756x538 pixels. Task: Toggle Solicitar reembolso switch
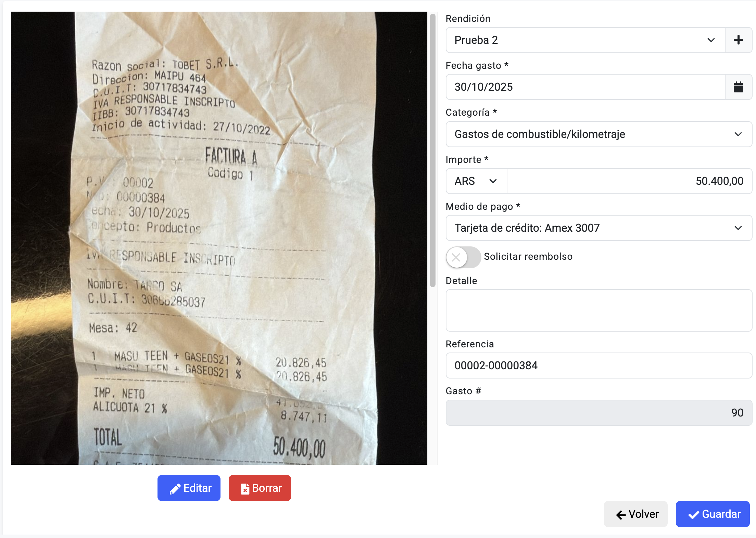click(463, 257)
